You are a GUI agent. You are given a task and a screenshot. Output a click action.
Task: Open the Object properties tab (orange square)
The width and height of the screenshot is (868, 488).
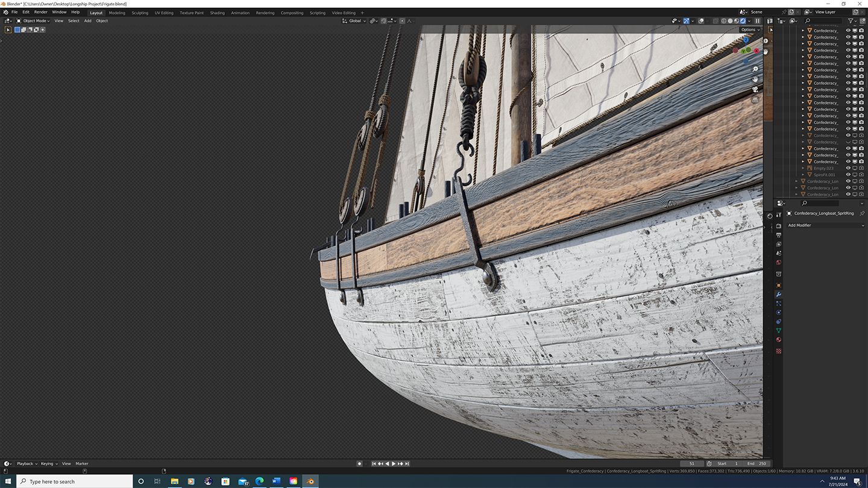(778, 285)
